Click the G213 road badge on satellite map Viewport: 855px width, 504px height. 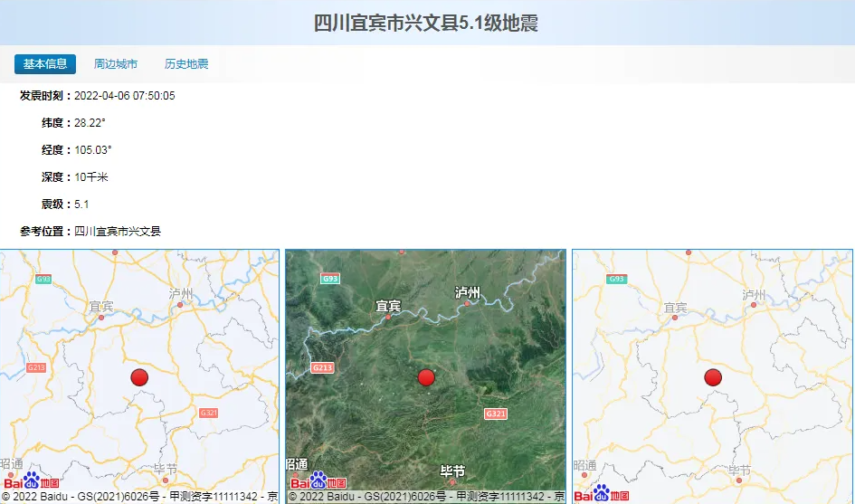click(x=322, y=367)
